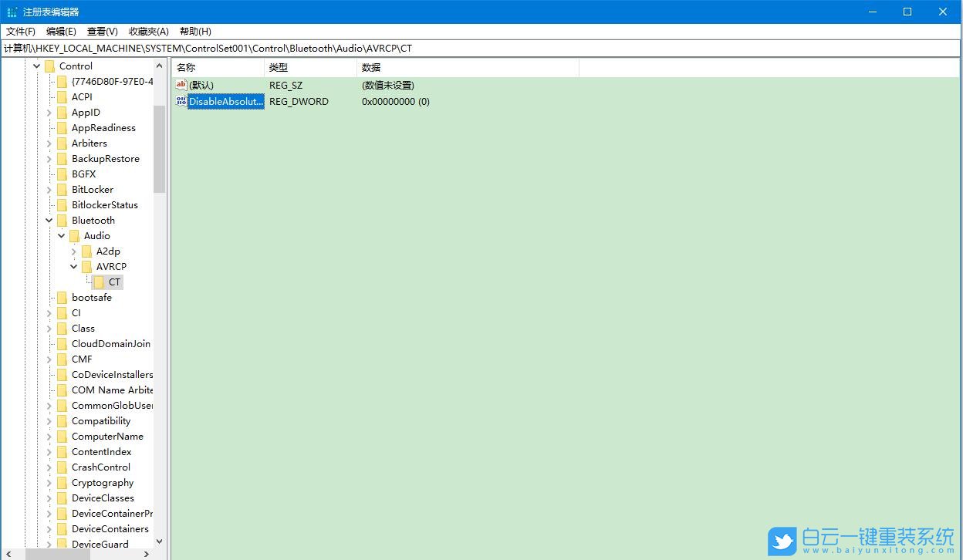Open the 查看 menu
Image resolution: width=963 pixels, height=560 pixels.
[x=103, y=31]
